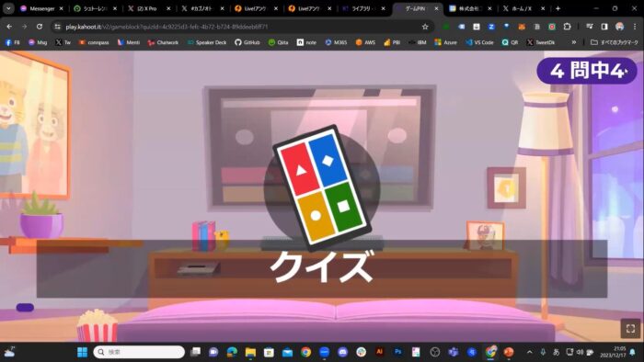Open the TweetDk bookmark
Screen dimensions: 644x362
tap(541, 42)
